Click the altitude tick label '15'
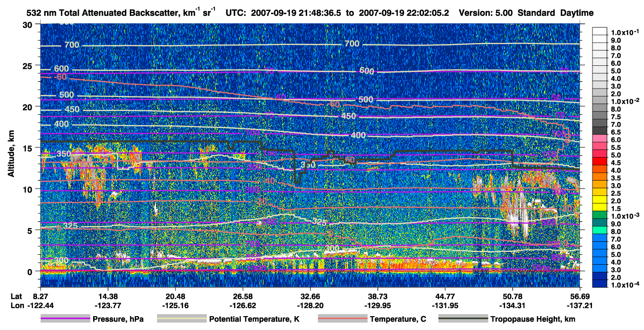Viewport: 644px width, 330px height. (28, 148)
